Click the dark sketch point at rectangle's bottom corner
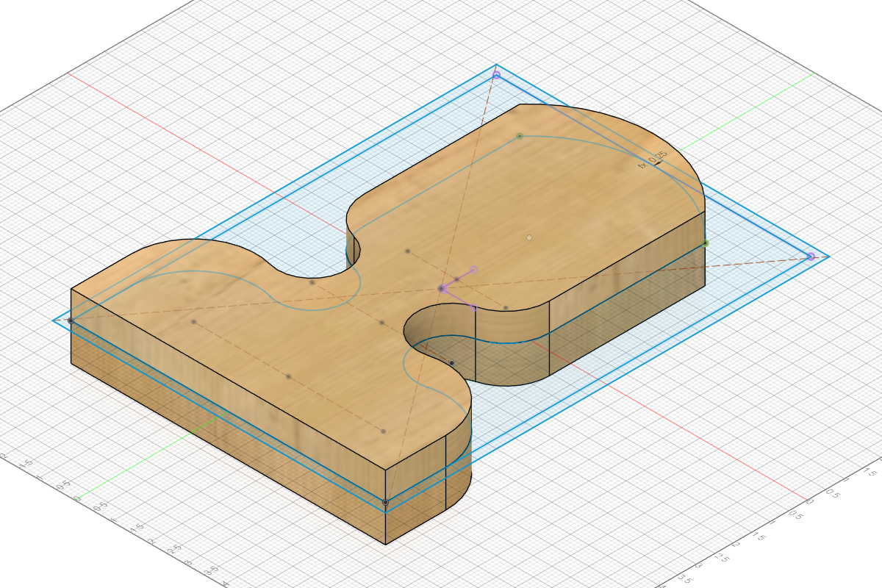 [386, 502]
